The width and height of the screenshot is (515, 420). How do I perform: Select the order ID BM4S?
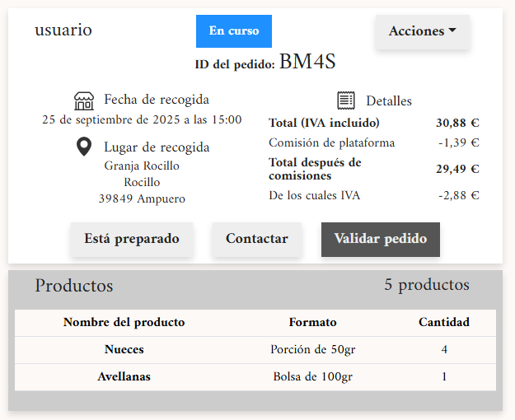pyautogui.click(x=307, y=62)
